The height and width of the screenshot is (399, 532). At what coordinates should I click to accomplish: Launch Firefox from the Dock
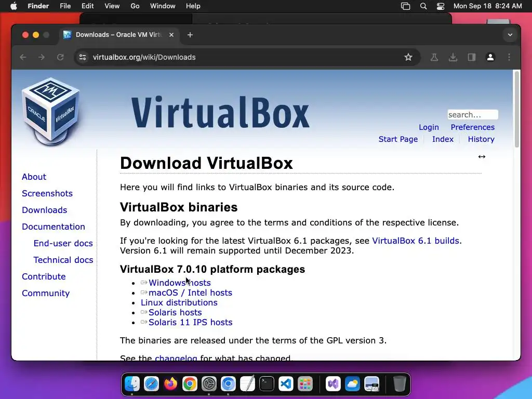(x=170, y=384)
